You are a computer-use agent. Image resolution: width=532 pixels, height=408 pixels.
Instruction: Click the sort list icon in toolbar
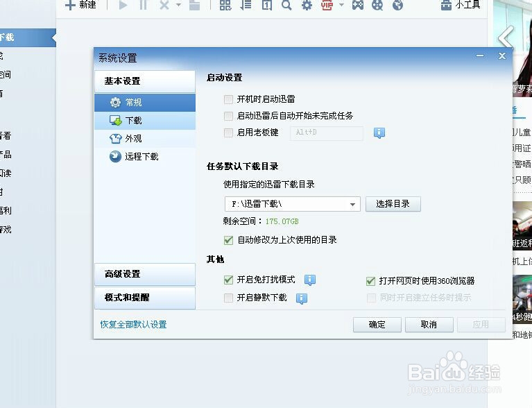(246, 5)
